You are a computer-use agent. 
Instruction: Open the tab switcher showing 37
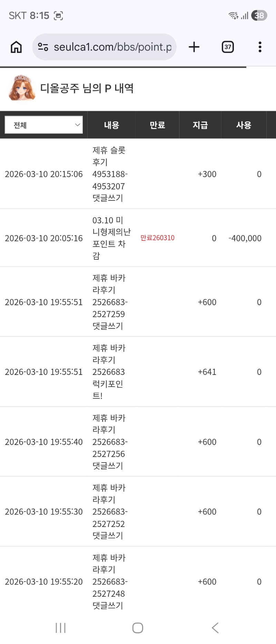click(x=228, y=47)
